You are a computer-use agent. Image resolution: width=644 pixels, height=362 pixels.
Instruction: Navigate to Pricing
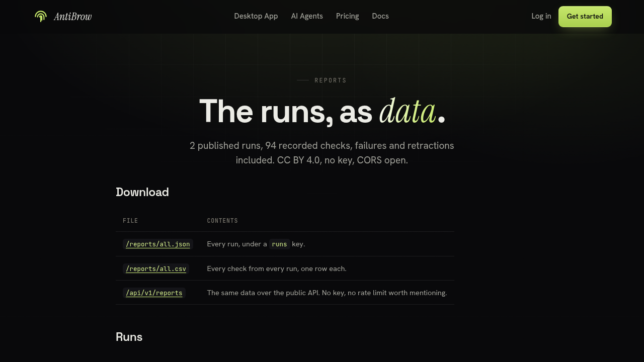point(347,16)
